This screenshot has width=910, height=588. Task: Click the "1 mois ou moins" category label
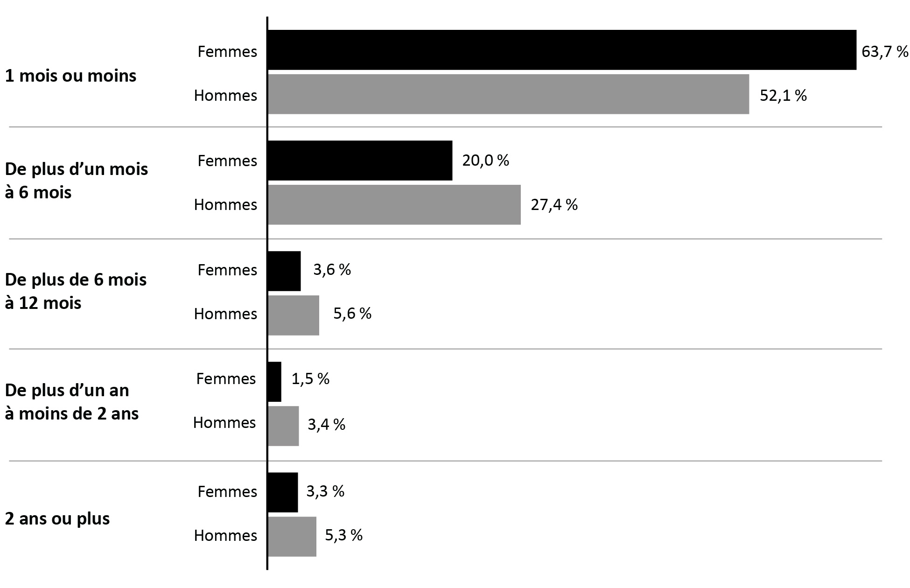(x=70, y=76)
